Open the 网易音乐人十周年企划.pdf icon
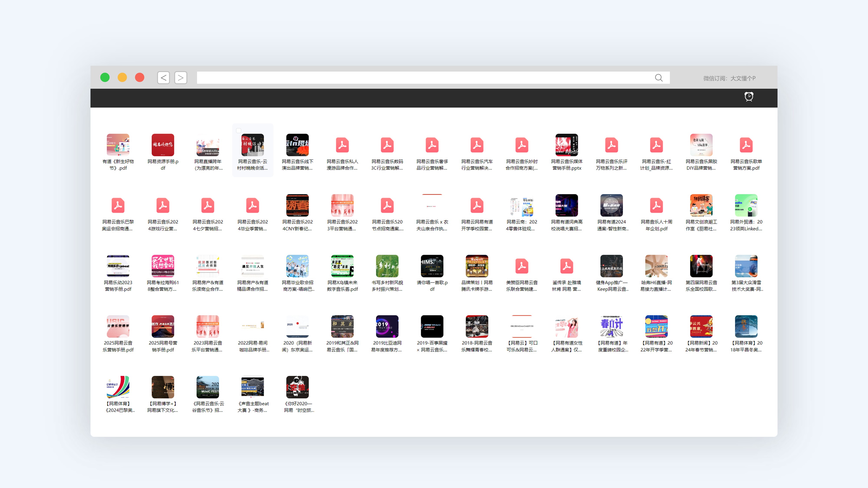Screen dimensions: 868x488 tap(656, 205)
